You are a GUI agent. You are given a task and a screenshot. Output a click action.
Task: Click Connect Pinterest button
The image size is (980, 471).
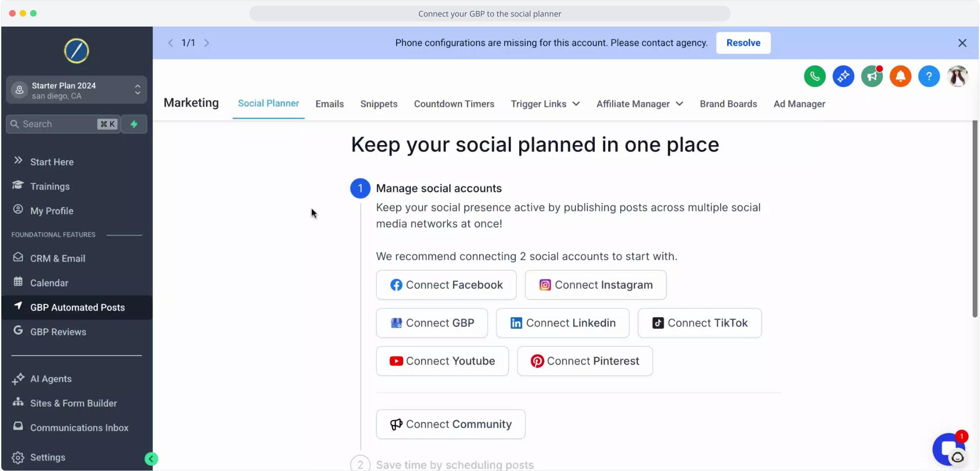pyautogui.click(x=585, y=361)
